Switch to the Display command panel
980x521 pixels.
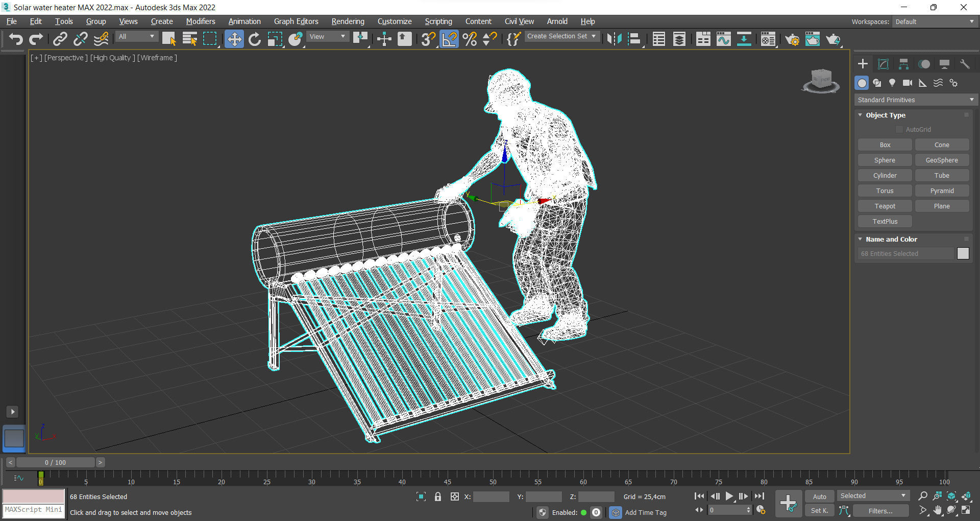(x=944, y=64)
